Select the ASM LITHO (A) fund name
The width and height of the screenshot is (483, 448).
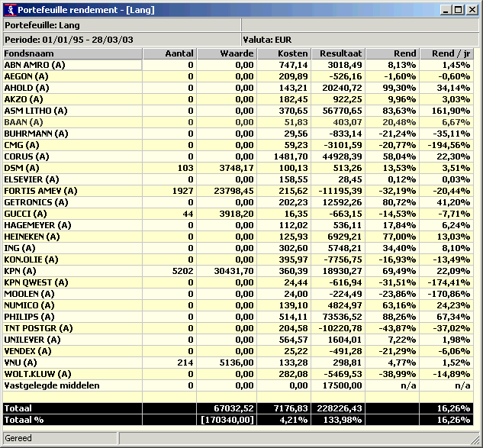pyautogui.click(x=36, y=111)
